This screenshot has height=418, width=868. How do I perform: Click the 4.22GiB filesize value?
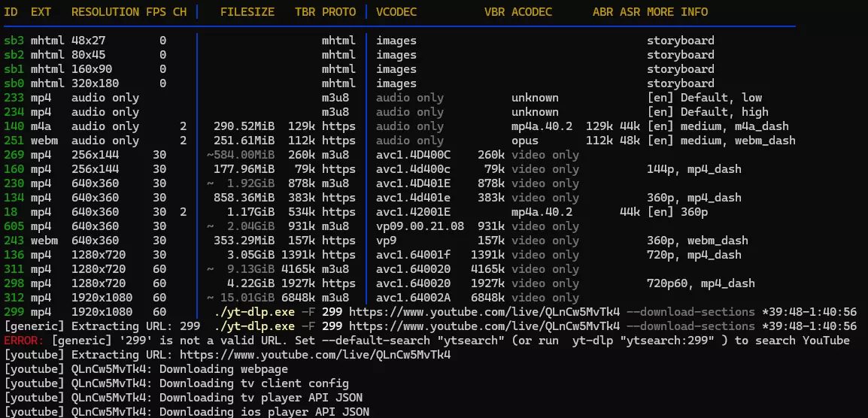click(x=250, y=284)
